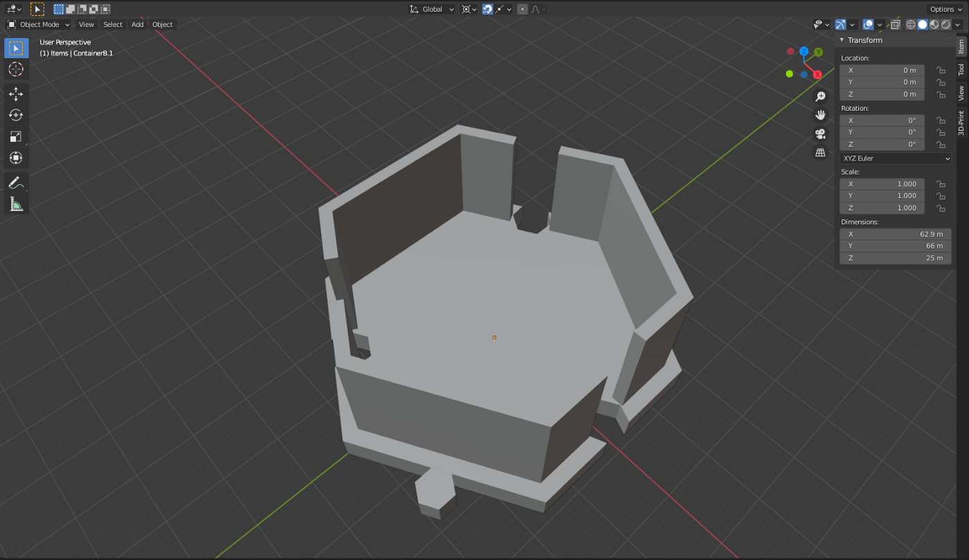The image size is (969, 560).
Task: Activate the Rotate tool
Action: tap(16, 115)
